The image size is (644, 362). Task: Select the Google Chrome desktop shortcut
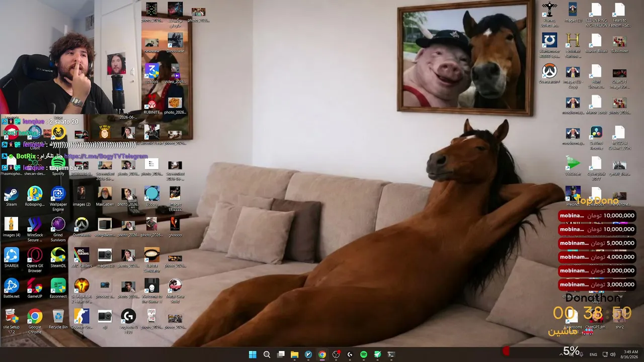click(35, 321)
